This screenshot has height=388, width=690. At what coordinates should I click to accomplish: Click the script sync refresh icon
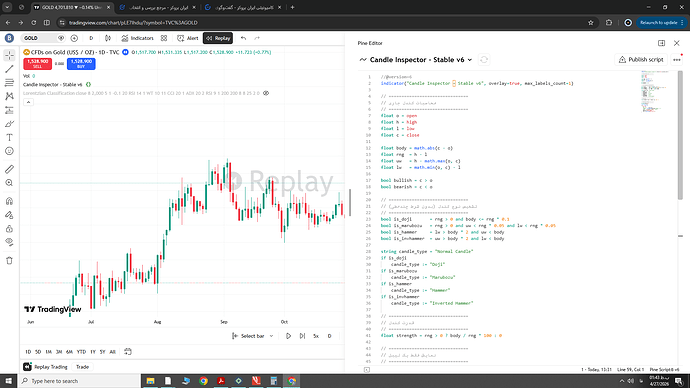coord(484,60)
